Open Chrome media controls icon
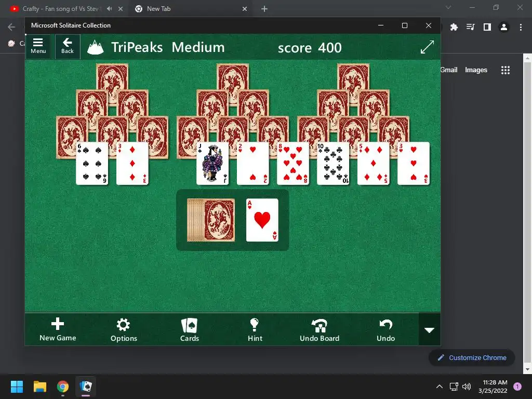The height and width of the screenshot is (399, 532). (x=471, y=27)
